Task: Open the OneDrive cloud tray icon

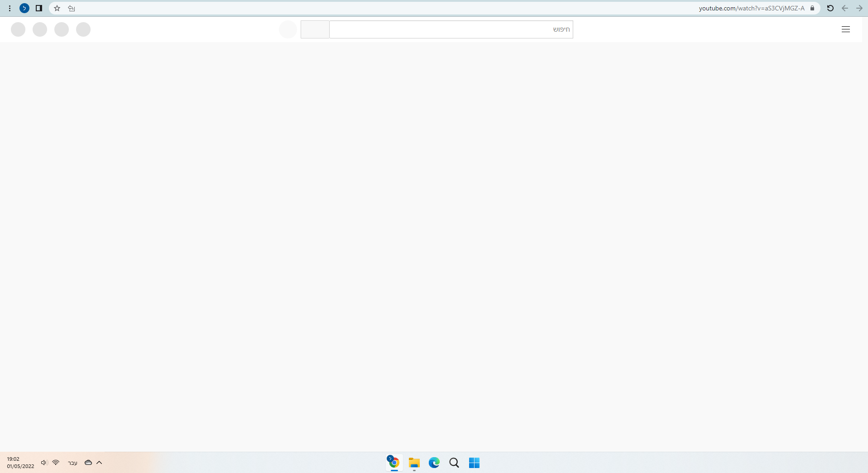Action: pos(88,463)
